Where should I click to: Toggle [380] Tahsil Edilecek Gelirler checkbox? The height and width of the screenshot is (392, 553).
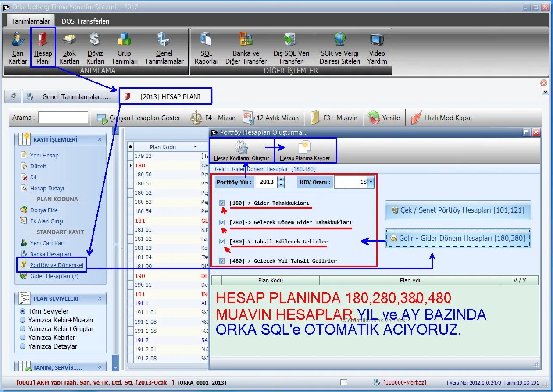[222, 242]
